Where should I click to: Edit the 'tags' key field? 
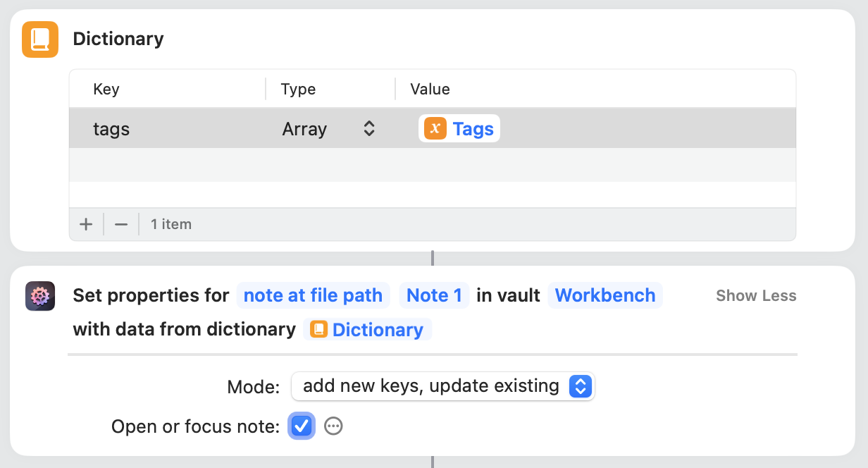pyautogui.click(x=112, y=129)
